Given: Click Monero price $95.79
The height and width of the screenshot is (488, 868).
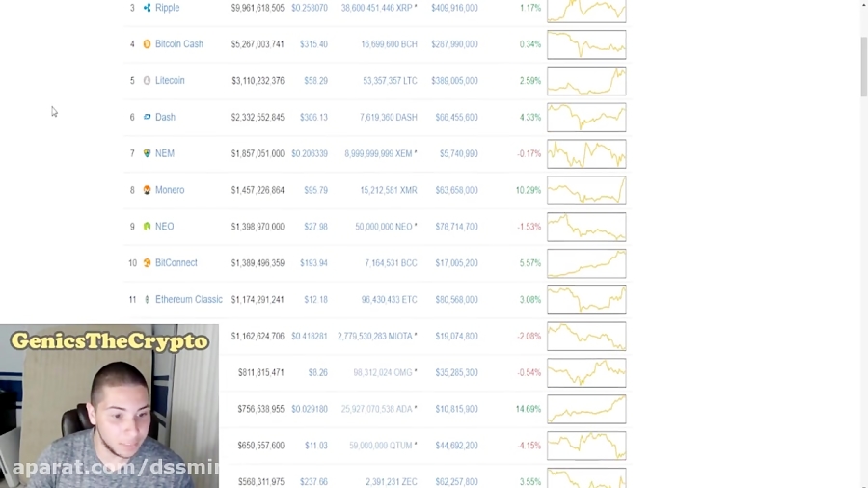Looking at the screenshot, I should coord(315,191).
